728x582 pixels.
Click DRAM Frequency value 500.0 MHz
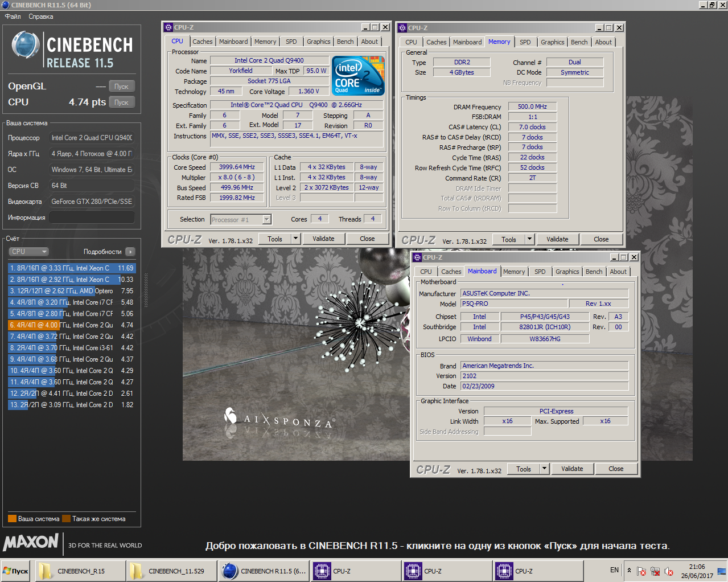532,106
